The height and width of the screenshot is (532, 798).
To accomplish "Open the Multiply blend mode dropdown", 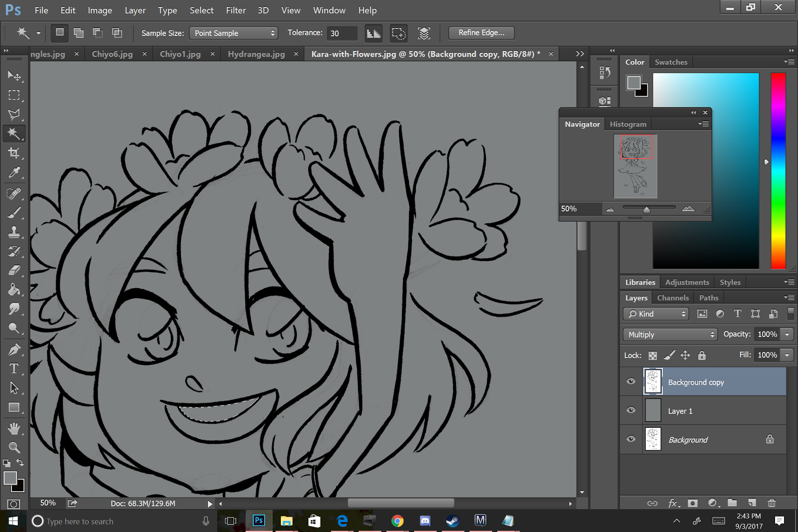I will 670,335.
